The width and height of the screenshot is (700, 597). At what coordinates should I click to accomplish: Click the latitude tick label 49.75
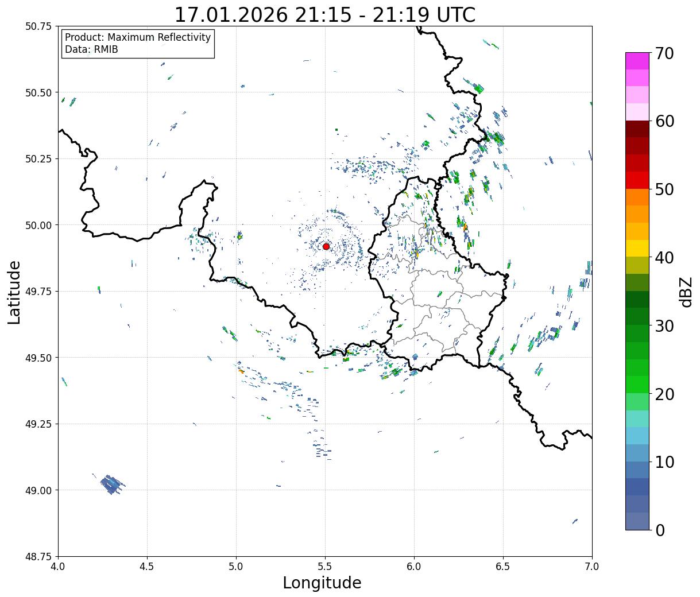point(38,292)
